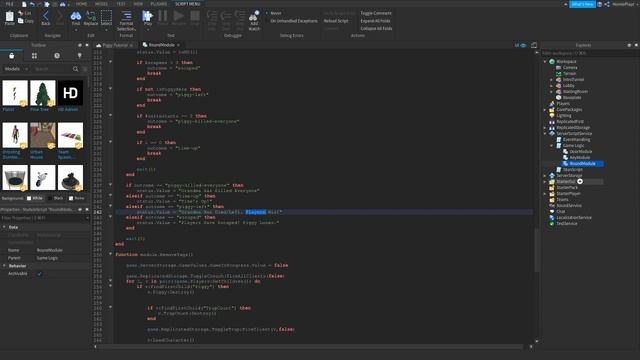The height and width of the screenshot is (360, 640).
Task: Click the undo arrow in title bar
Action: [32, 4]
